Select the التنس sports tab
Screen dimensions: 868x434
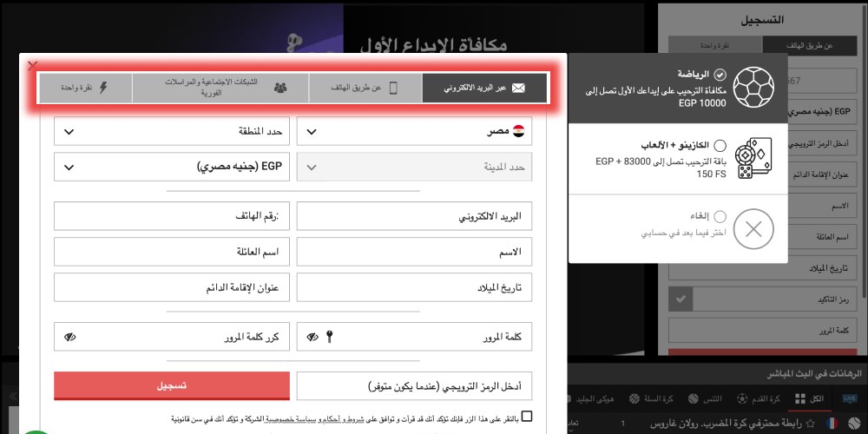tap(705, 398)
